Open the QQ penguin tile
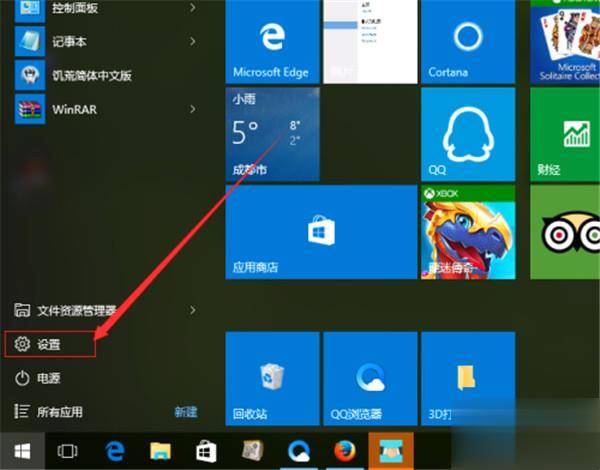The height and width of the screenshot is (470, 600). pos(468,134)
